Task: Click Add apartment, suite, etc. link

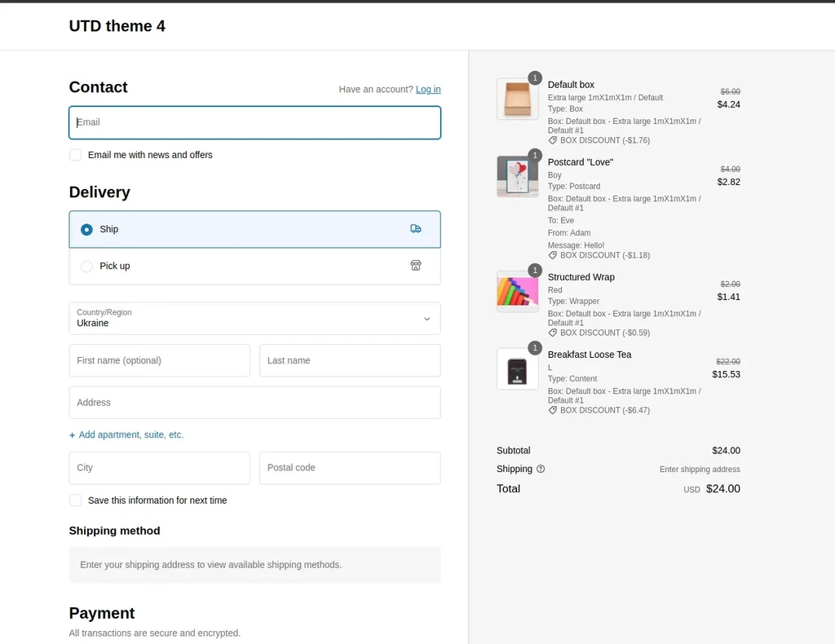Action: click(x=131, y=434)
